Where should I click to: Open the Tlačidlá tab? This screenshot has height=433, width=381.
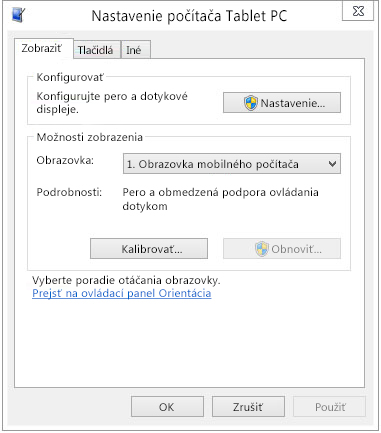point(97,50)
